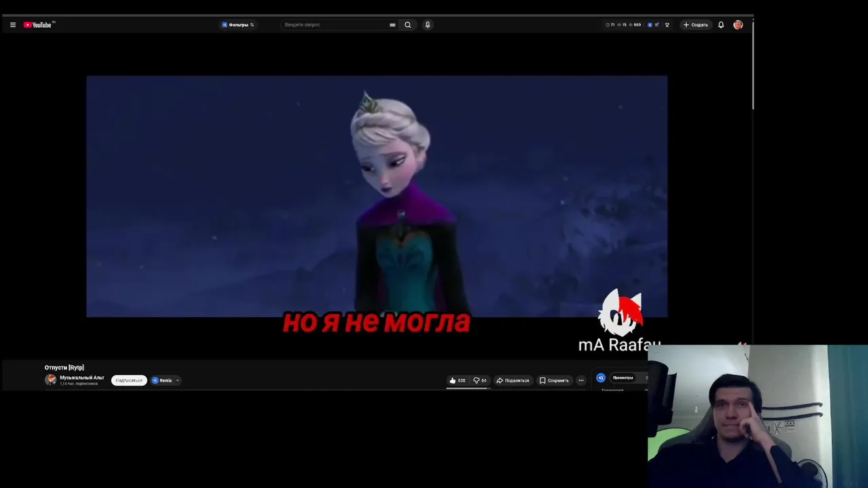Expand the arrow next to Remix
Screen dimensions: 868x488
click(178, 380)
